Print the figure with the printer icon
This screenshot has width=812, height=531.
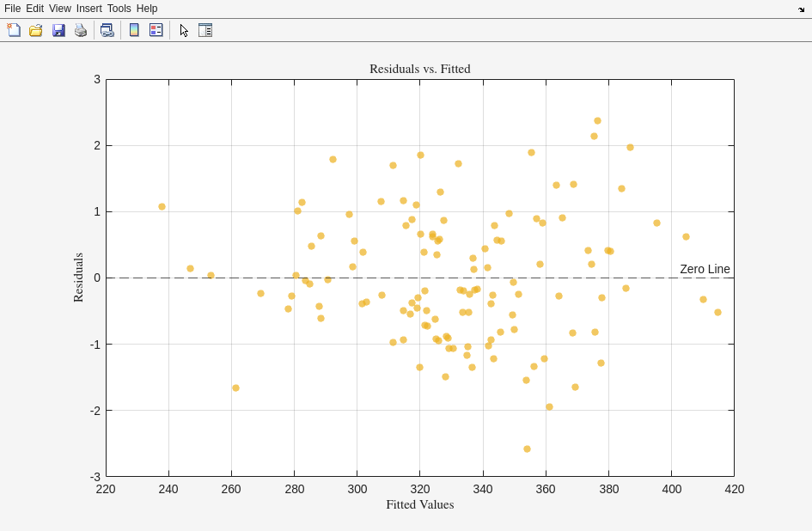click(81, 30)
